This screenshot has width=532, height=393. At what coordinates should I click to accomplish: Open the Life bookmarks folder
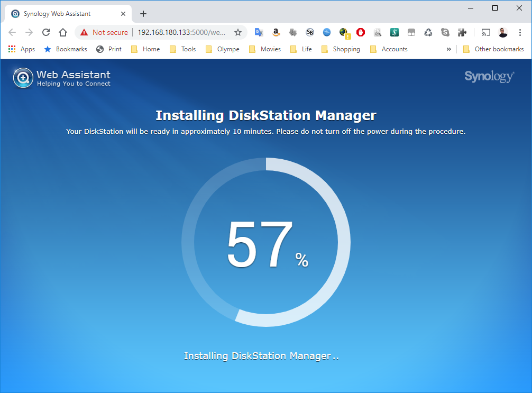click(301, 49)
